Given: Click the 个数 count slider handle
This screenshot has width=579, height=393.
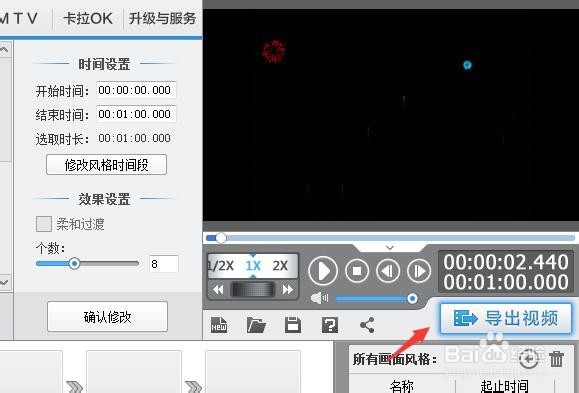Looking at the screenshot, I should pos(74,263).
